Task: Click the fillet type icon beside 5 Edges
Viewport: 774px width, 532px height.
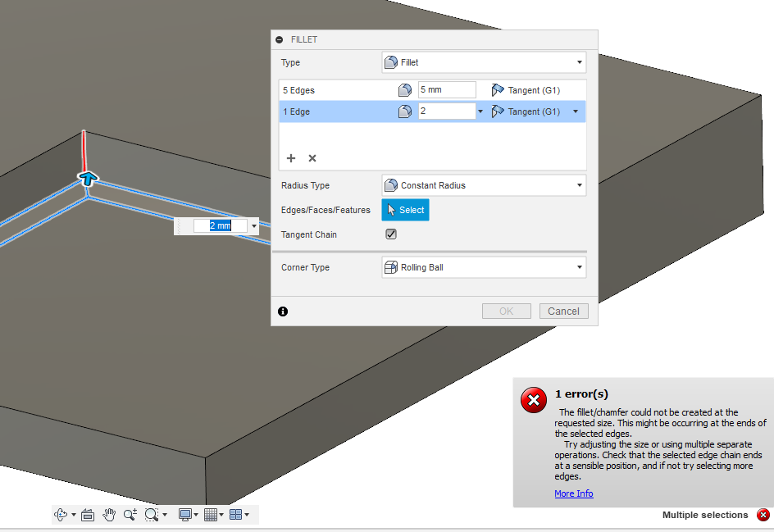Action: [404, 89]
